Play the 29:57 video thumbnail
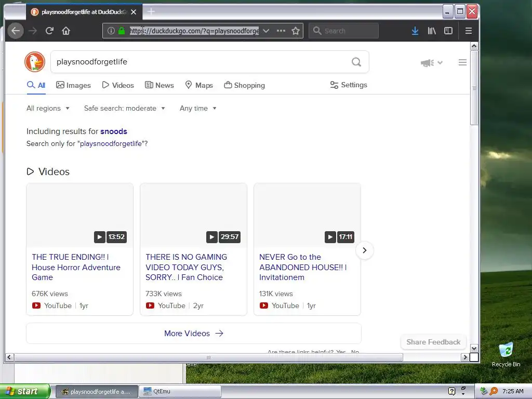Viewport: 532px width, 399px height. [x=193, y=215]
